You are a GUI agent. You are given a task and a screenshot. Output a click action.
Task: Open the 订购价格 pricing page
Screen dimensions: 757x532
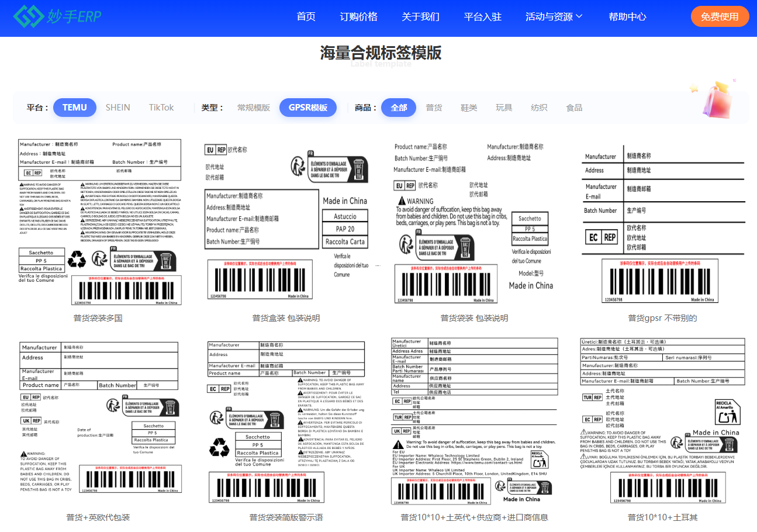tap(358, 16)
